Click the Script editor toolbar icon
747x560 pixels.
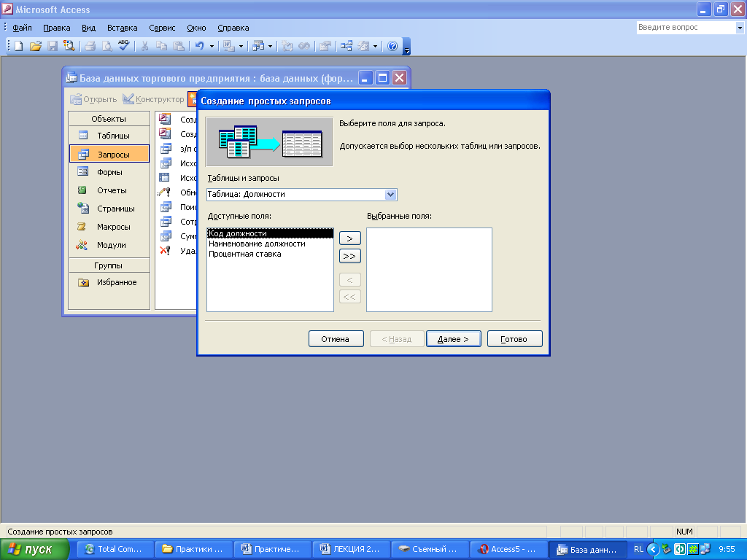(304, 46)
